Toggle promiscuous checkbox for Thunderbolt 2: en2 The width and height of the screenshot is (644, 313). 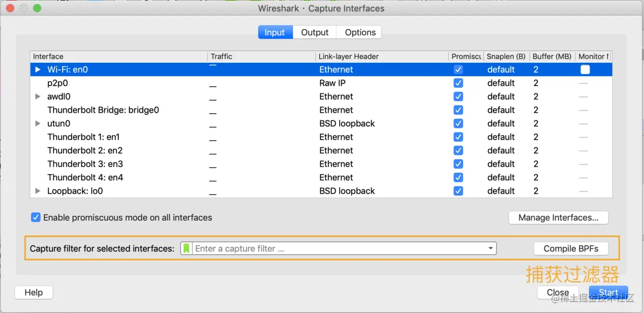tap(458, 151)
